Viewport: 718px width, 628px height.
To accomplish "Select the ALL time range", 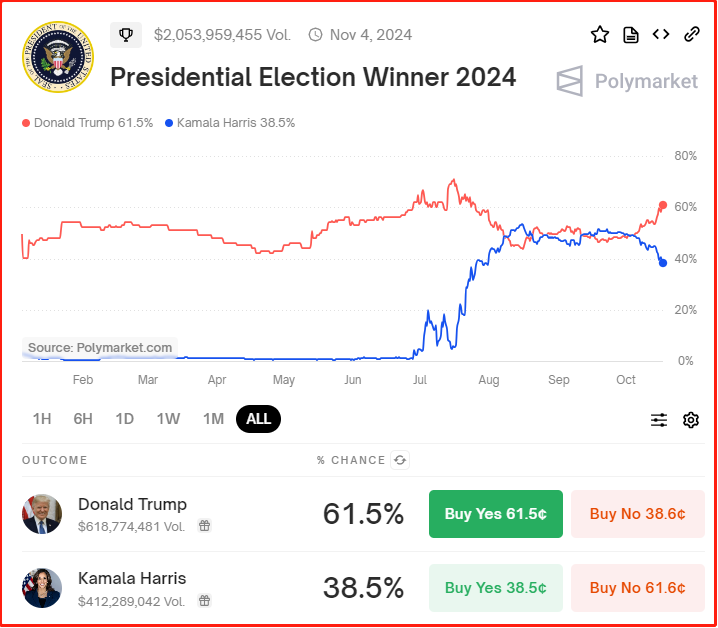I will pyautogui.click(x=258, y=419).
